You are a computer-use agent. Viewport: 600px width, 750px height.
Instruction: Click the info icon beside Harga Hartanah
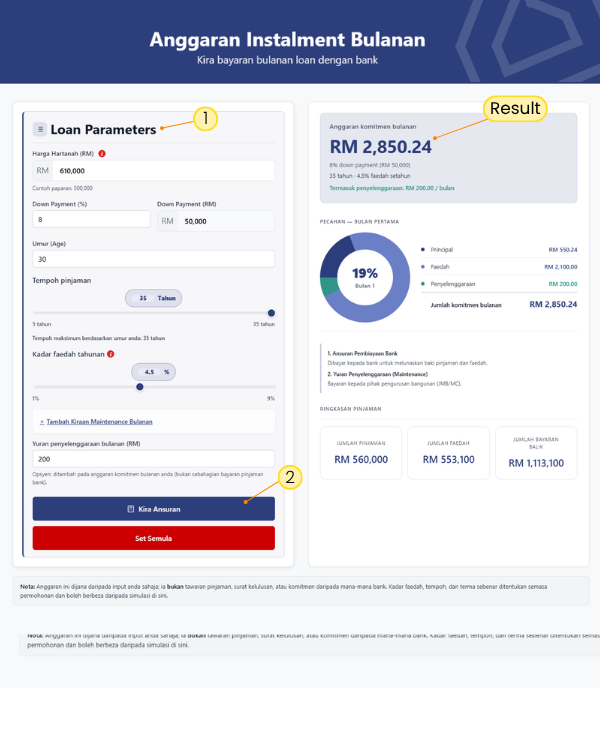point(102,153)
